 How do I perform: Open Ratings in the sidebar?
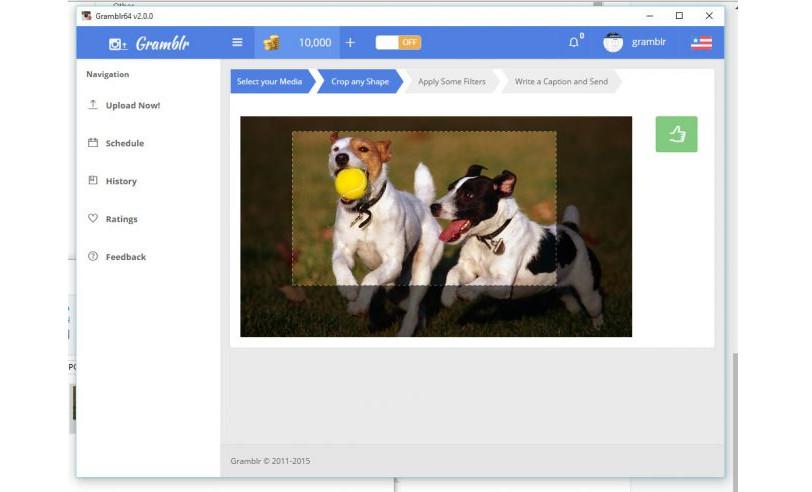pyautogui.click(x=122, y=219)
